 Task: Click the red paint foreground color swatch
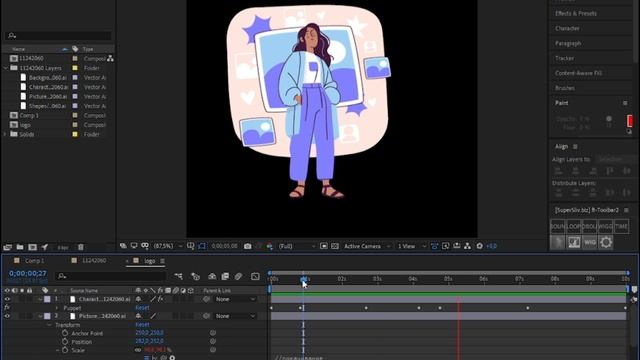click(630, 121)
